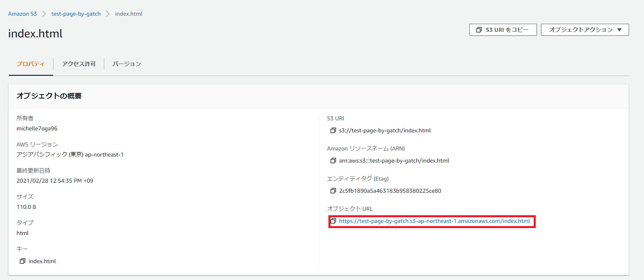
Task: Click the エンティティタグ (Etag) label
Action: pyautogui.click(x=358, y=178)
